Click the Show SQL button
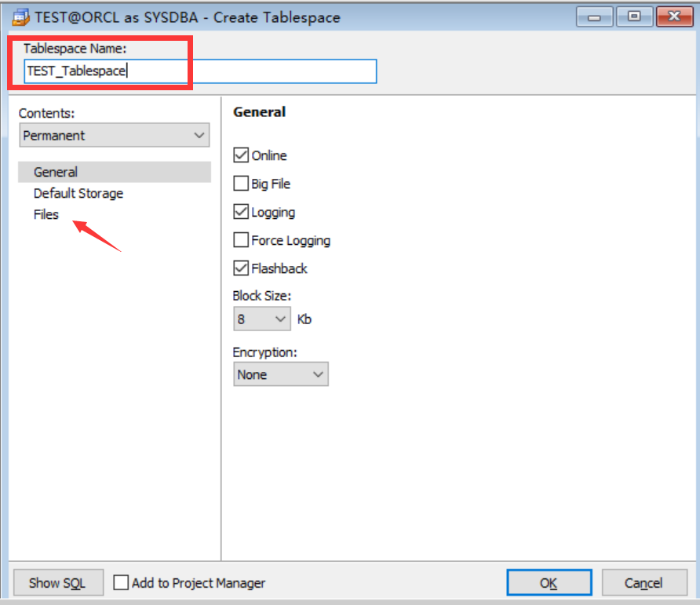The width and height of the screenshot is (700, 605). click(59, 582)
